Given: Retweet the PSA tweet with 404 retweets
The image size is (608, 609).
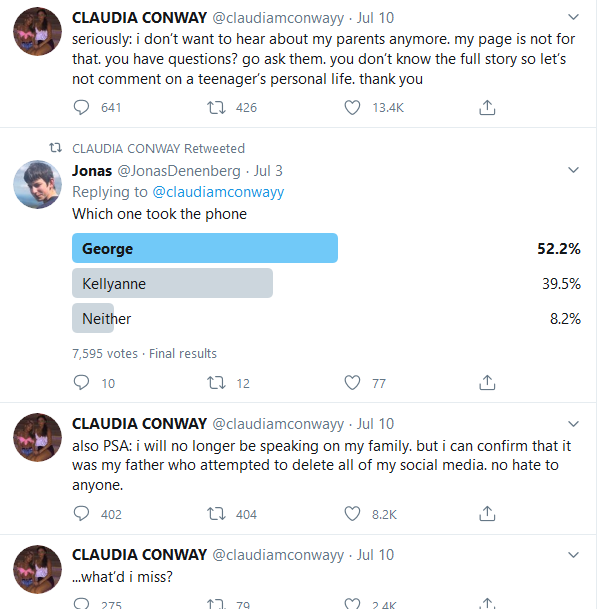Looking at the screenshot, I should click(216, 514).
